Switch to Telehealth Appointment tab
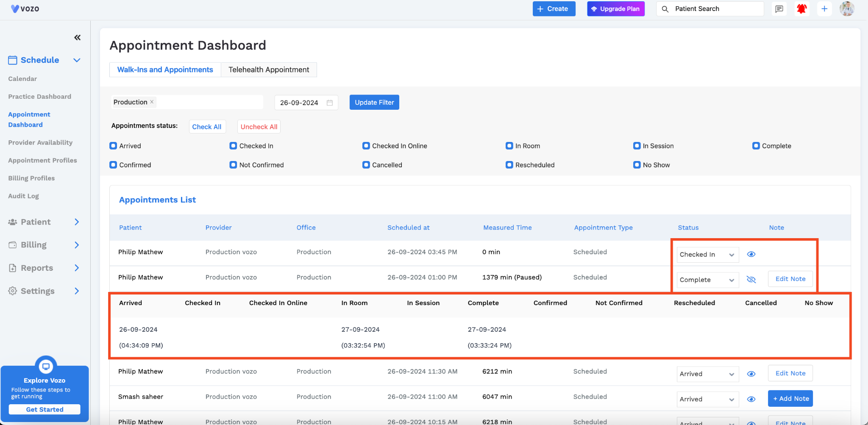 269,70
